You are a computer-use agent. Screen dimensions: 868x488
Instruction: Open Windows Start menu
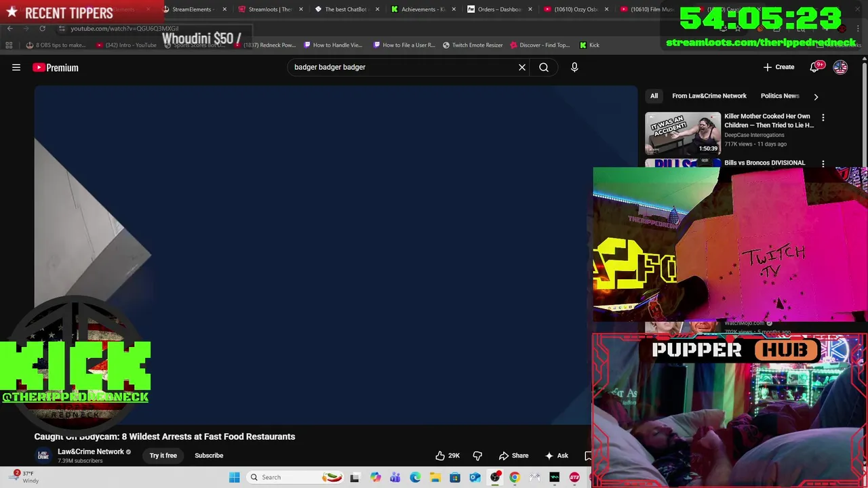coord(234,477)
